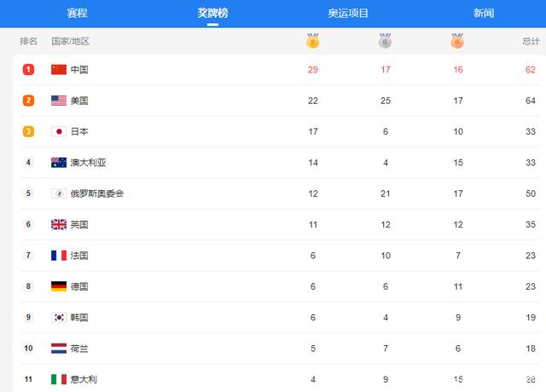Click the 法国 country name

click(79, 256)
